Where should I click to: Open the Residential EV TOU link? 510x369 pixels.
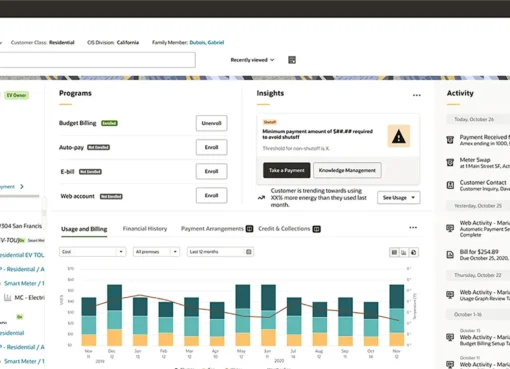tap(22, 255)
